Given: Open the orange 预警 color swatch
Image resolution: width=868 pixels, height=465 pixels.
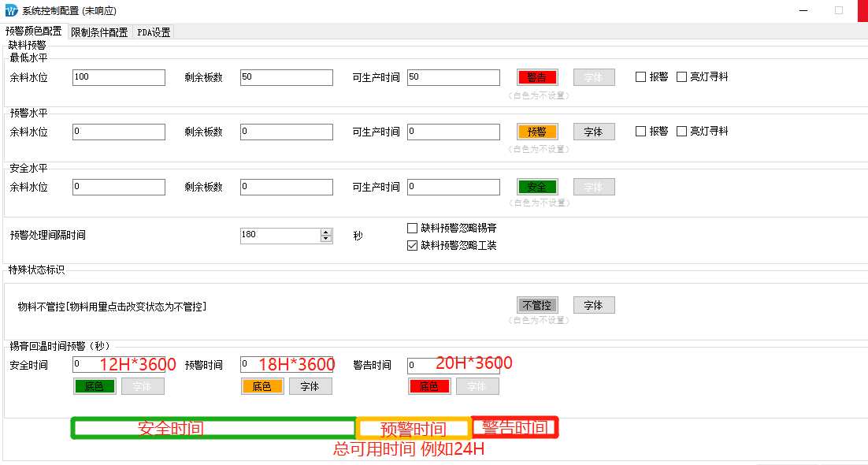Looking at the screenshot, I should click(537, 132).
